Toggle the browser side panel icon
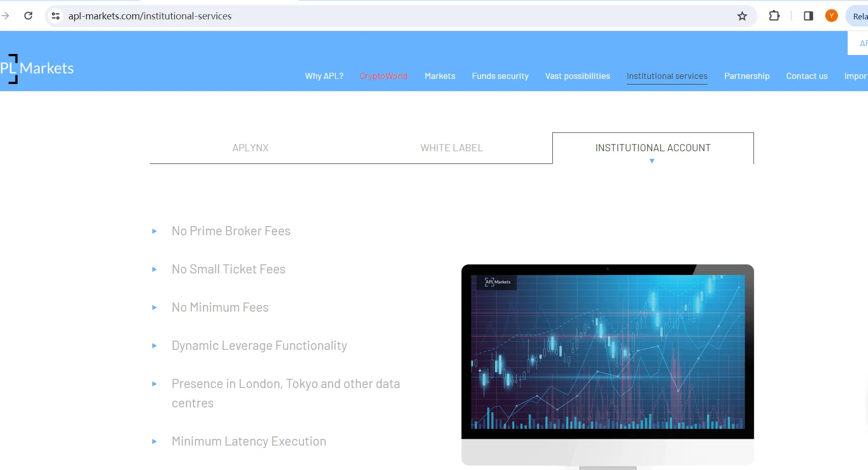 pyautogui.click(x=808, y=16)
